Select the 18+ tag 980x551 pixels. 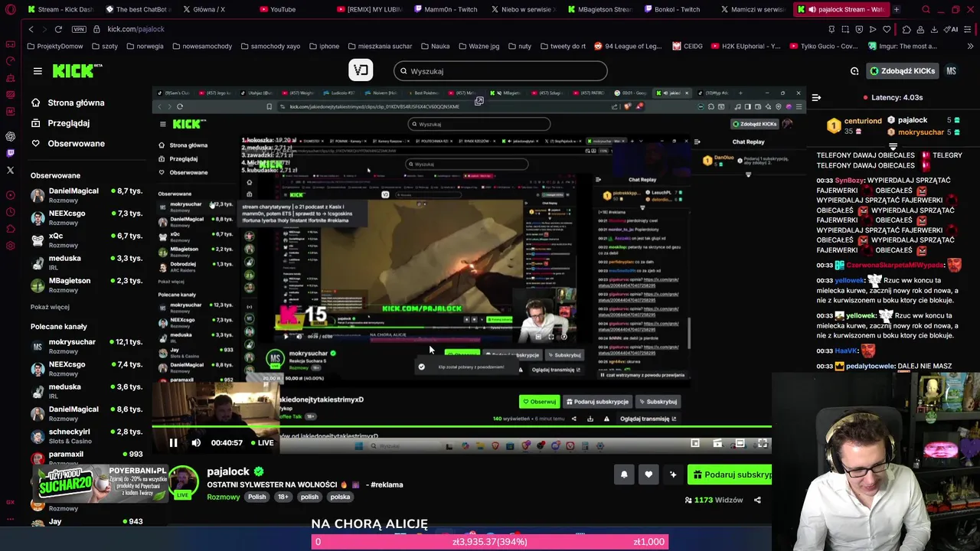[x=283, y=497]
